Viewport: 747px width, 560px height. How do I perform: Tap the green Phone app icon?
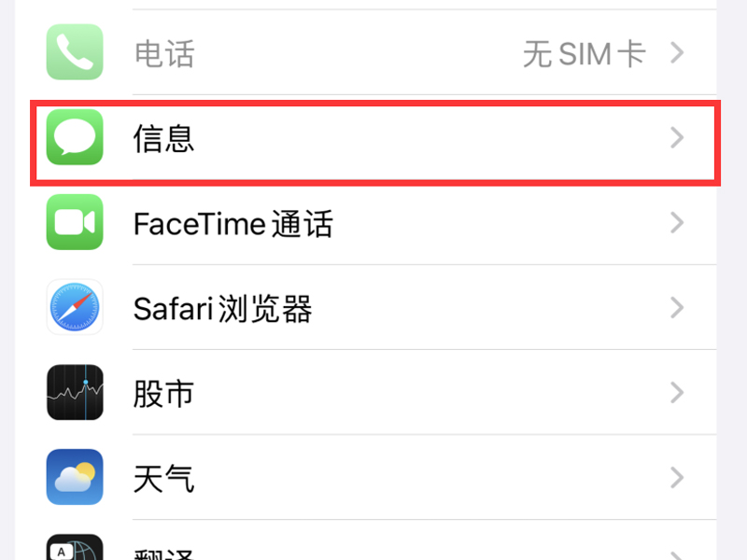(75, 52)
